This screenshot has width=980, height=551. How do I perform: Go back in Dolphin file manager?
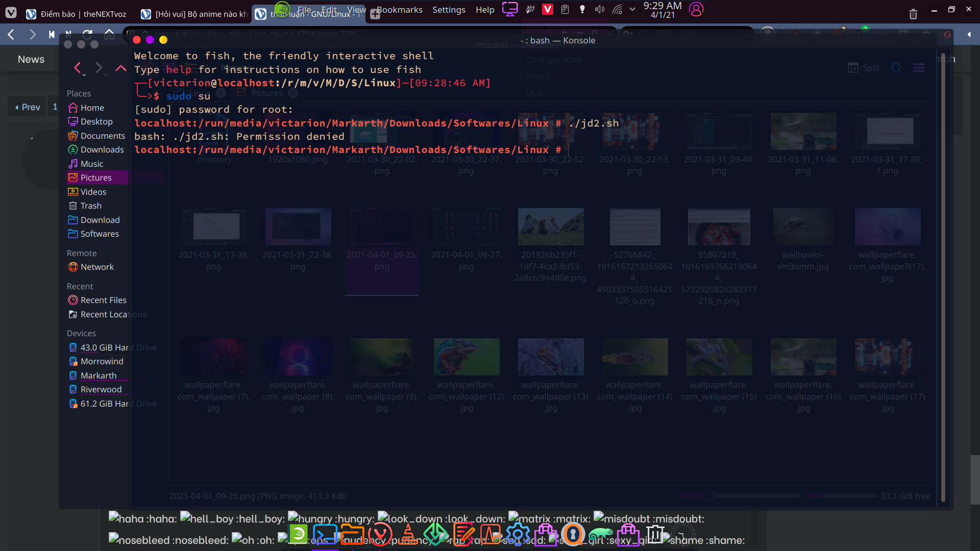click(78, 68)
